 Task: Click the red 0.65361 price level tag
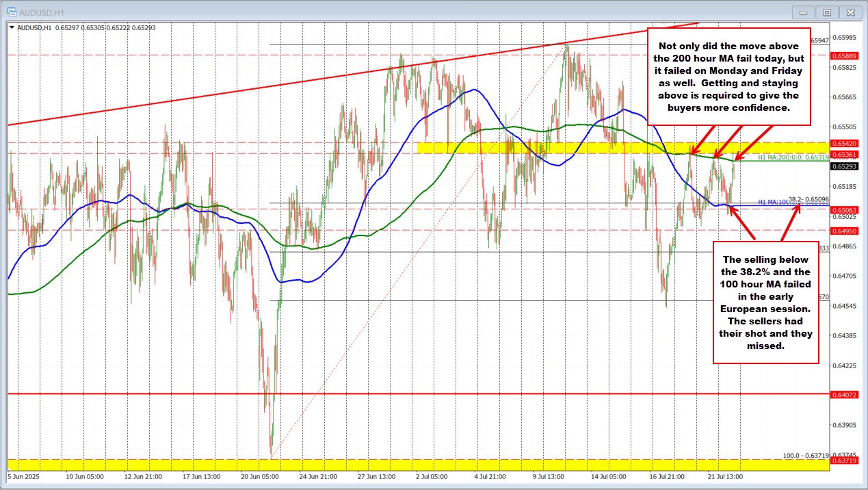pos(844,154)
